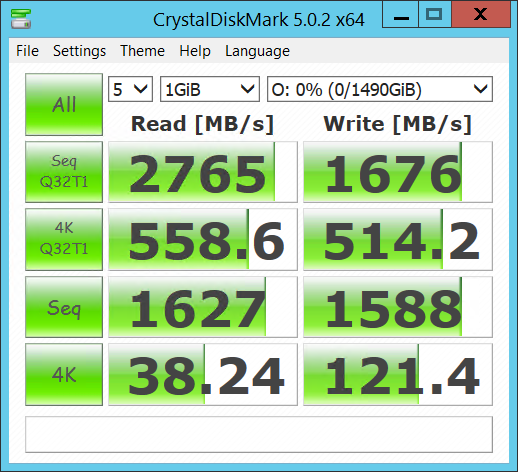Click the Write [MB/s] column header
The height and width of the screenshot is (472, 518).
[x=397, y=124]
